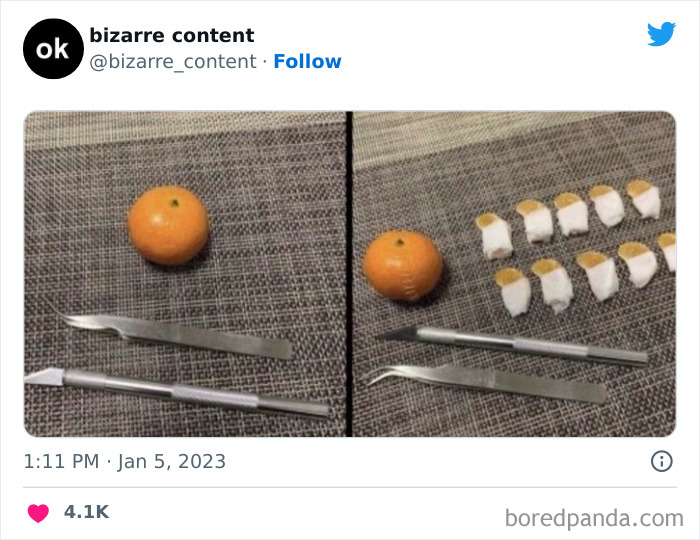Open the right photo of peeled segments

click(x=514, y=274)
